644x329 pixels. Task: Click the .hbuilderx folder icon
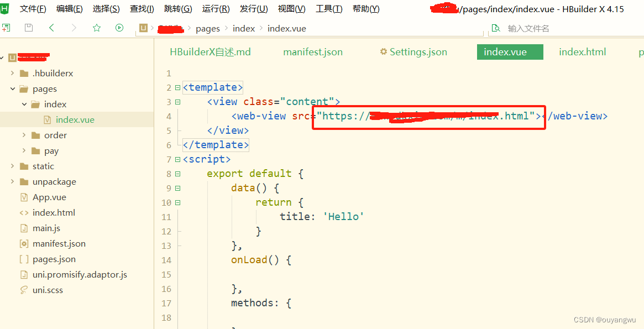tap(24, 74)
